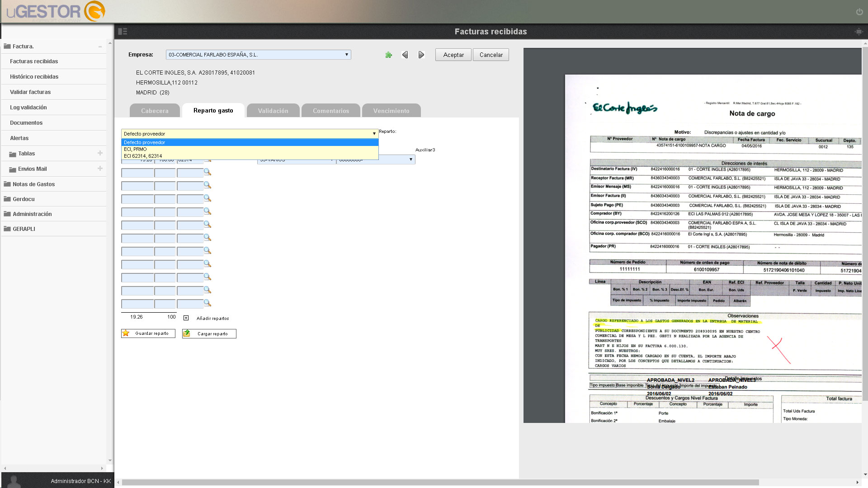This screenshot has height=488, width=868.
Task: Click amount field in second reparto row
Action: (138, 173)
